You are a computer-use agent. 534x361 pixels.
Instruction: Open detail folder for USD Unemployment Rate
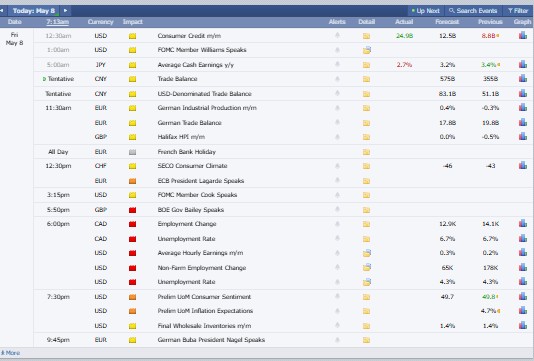367,282
